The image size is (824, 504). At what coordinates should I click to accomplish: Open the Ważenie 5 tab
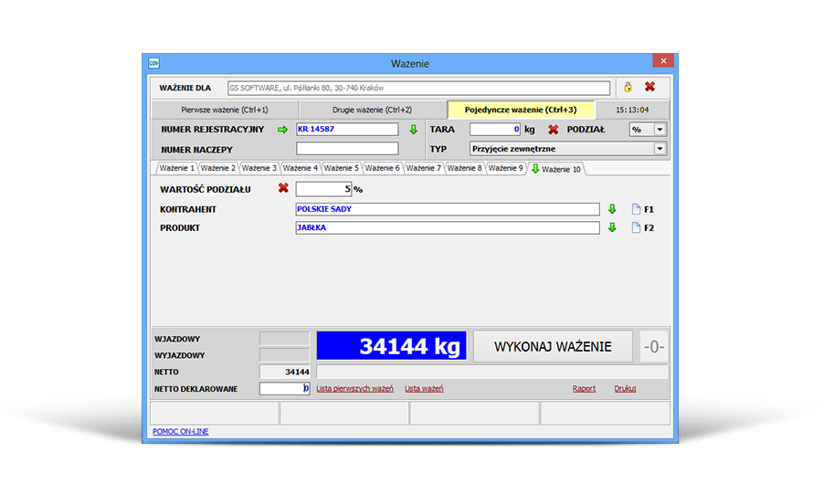342,169
